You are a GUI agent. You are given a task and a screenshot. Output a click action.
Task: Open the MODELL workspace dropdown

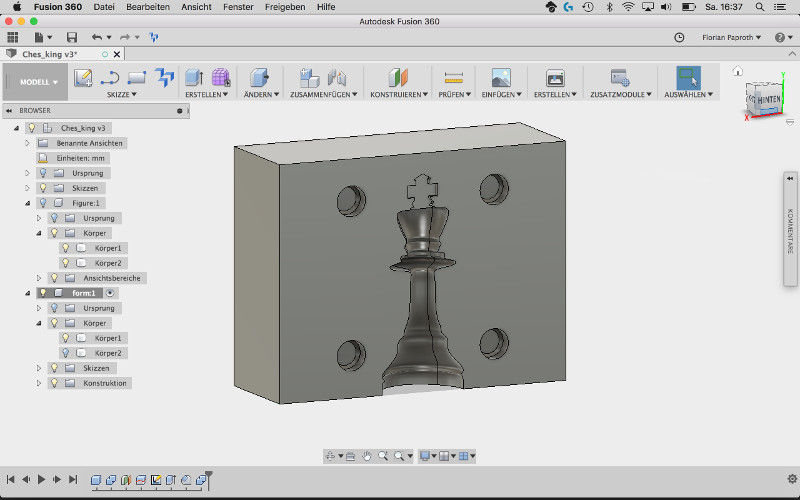(x=39, y=82)
